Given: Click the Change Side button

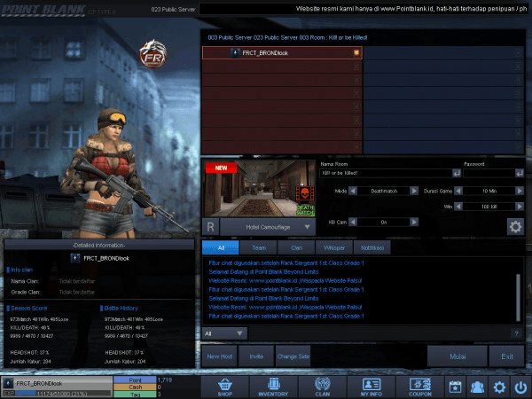Looking at the screenshot, I should coord(293,356).
